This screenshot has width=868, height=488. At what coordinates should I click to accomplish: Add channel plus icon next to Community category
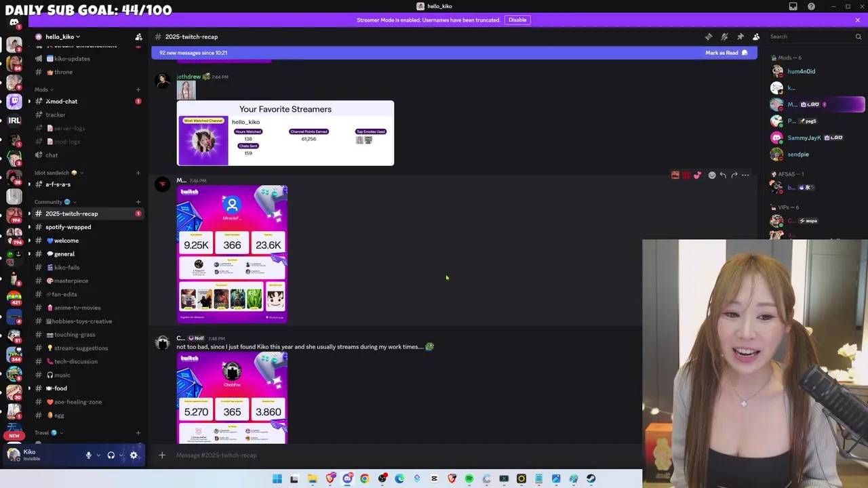click(x=138, y=202)
